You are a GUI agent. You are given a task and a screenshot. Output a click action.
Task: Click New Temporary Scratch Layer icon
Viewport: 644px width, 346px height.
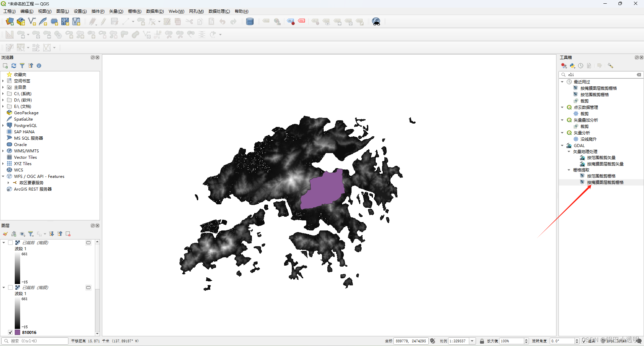point(54,22)
